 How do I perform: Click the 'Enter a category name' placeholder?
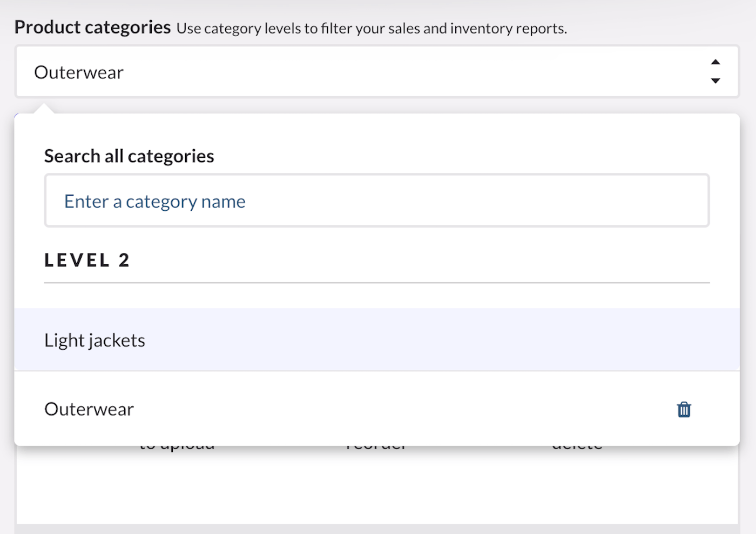(x=155, y=202)
